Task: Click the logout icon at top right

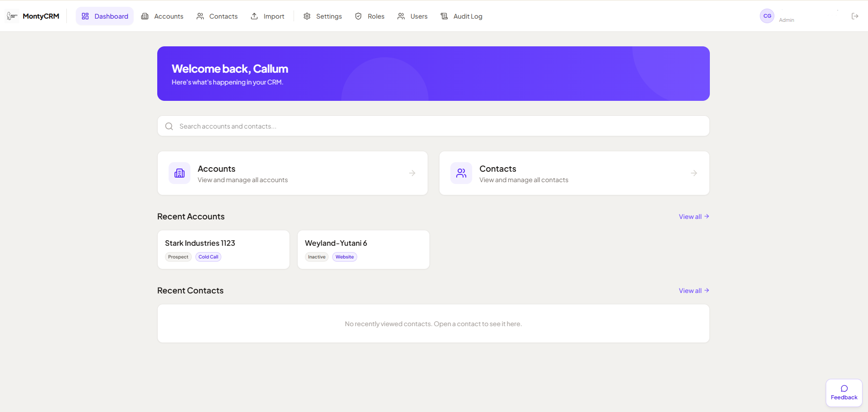Action: tap(855, 16)
